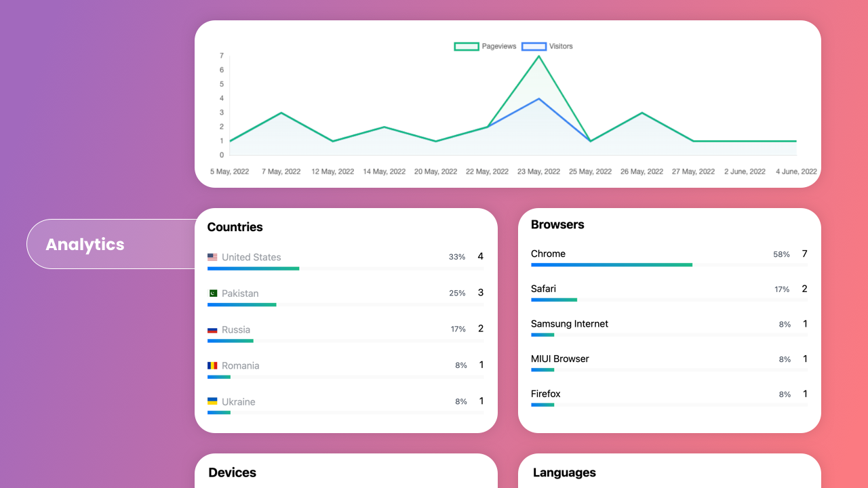Click the United States flag icon
The height and width of the screenshot is (488, 868).
(212, 258)
